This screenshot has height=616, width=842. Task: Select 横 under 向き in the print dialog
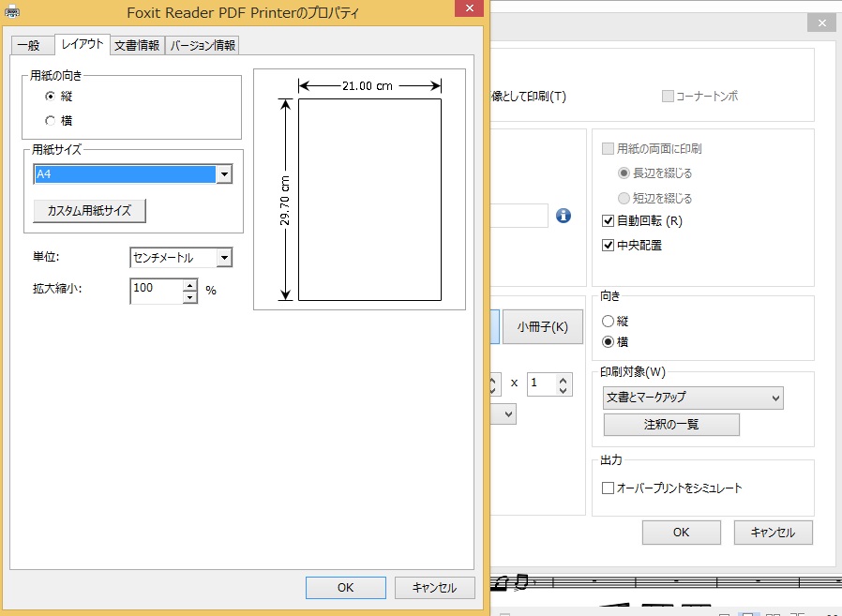coord(608,341)
